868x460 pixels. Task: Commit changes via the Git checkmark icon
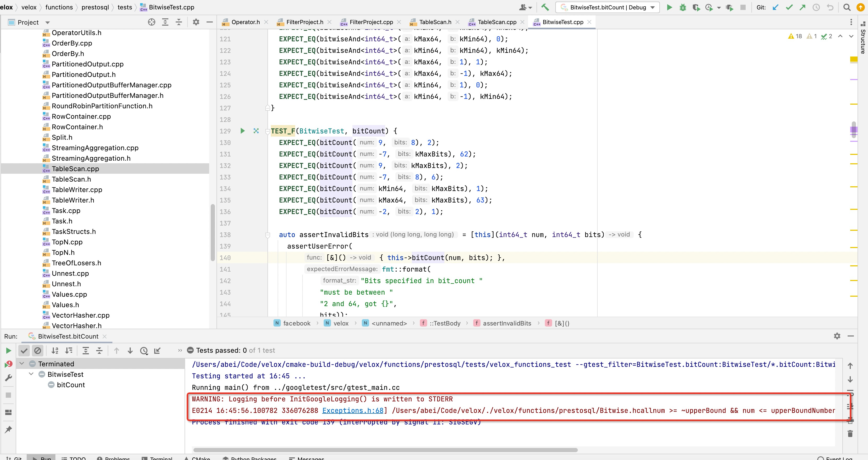[789, 7]
